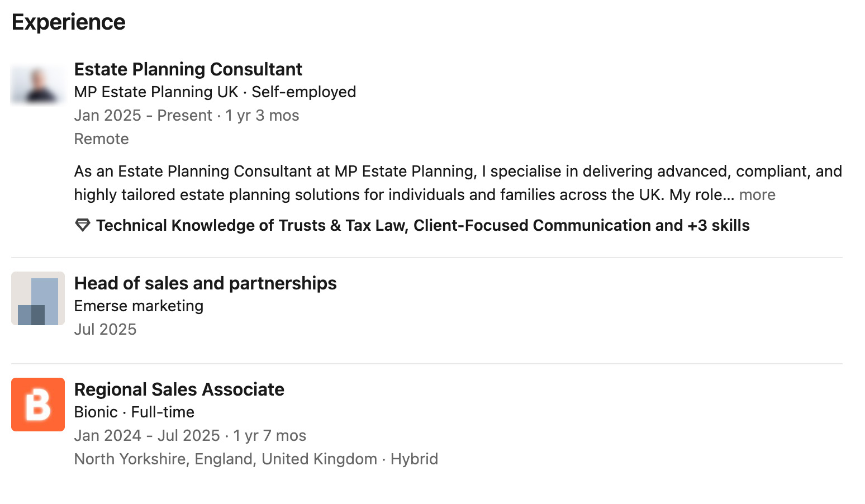
Task: Select the Head of sales and partnerships role
Action: (206, 283)
